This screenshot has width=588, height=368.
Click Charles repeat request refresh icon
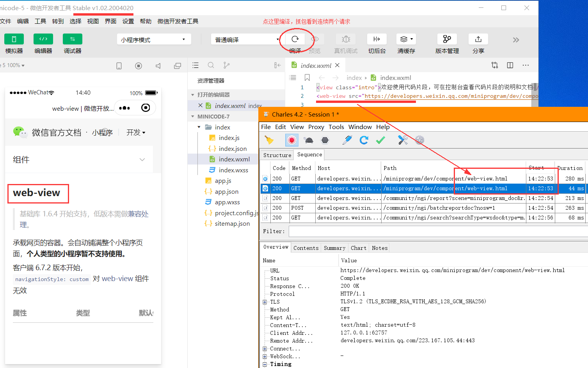click(364, 140)
